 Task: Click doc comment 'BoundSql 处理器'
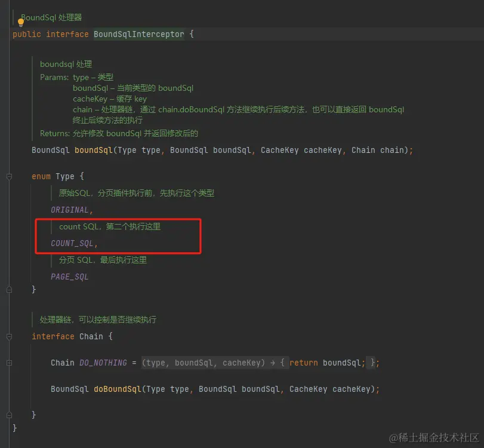[x=51, y=17]
